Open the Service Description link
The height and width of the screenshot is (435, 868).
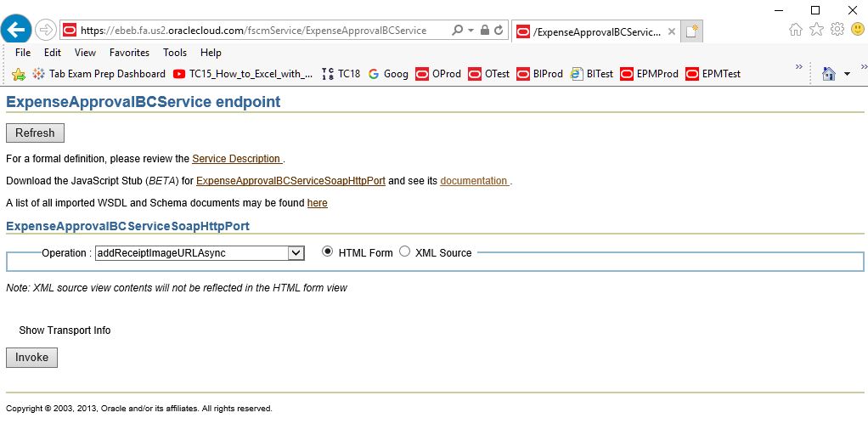click(237, 159)
